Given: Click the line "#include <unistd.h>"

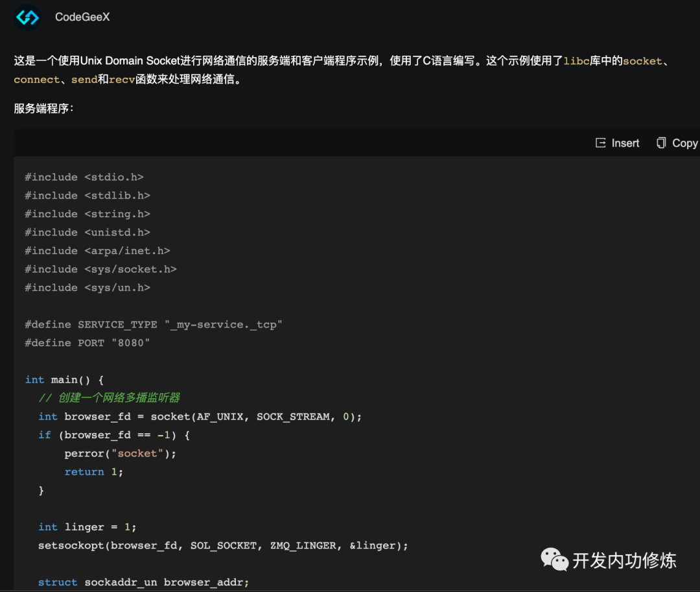Looking at the screenshot, I should 87,232.
